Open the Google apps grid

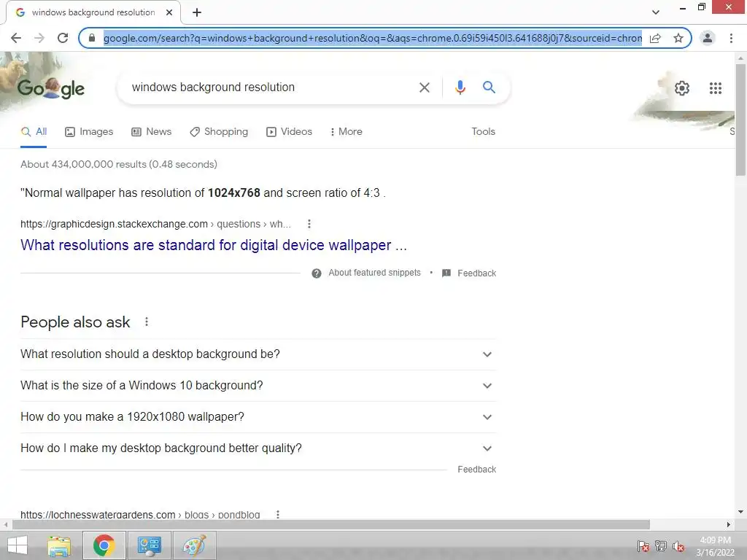coord(715,88)
